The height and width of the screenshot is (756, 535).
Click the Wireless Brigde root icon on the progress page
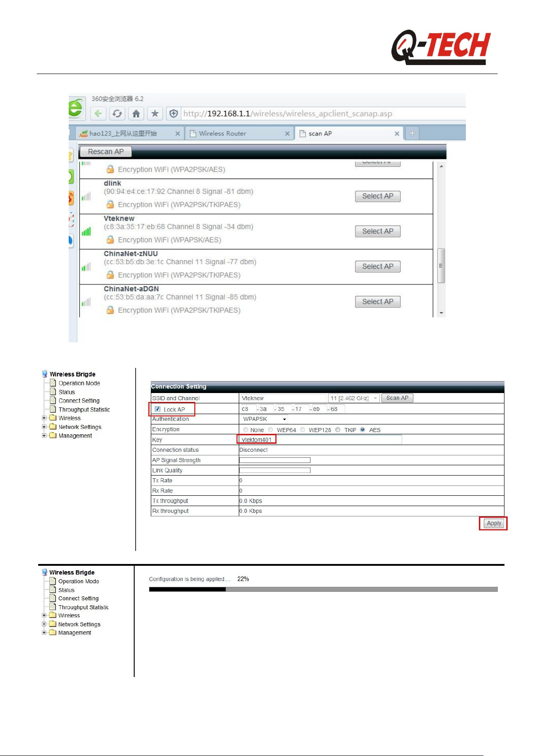[x=44, y=572]
